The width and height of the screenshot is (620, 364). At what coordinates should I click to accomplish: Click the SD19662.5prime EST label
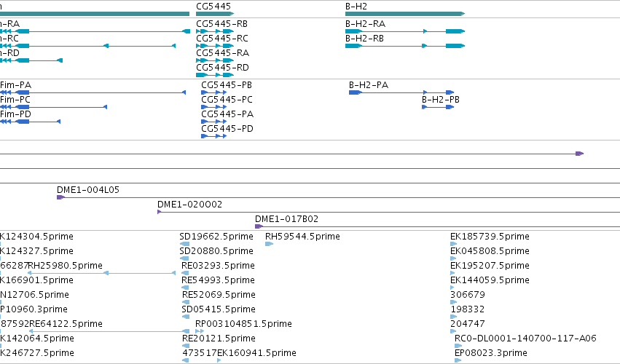click(x=216, y=237)
